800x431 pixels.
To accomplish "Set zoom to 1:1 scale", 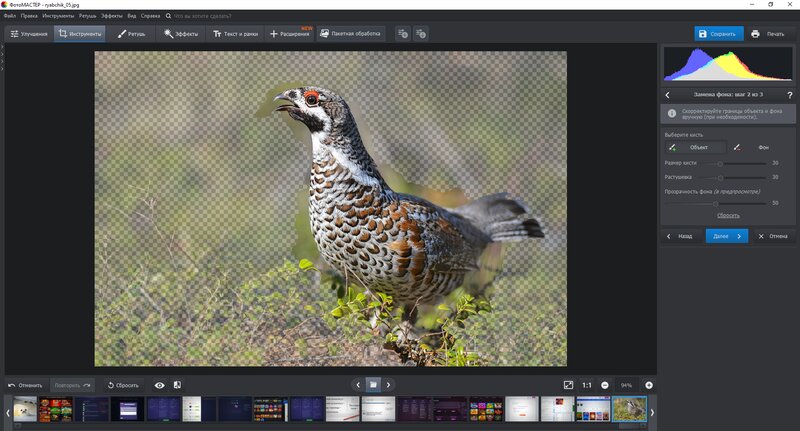I will (x=587, y=386).
